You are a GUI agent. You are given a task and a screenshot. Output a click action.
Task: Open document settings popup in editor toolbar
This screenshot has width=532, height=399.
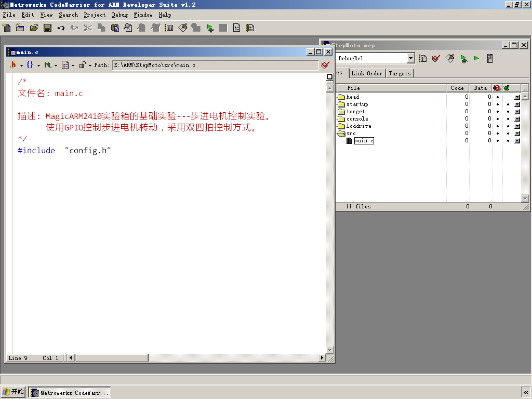pyautogui.click(x=68, y=65)
